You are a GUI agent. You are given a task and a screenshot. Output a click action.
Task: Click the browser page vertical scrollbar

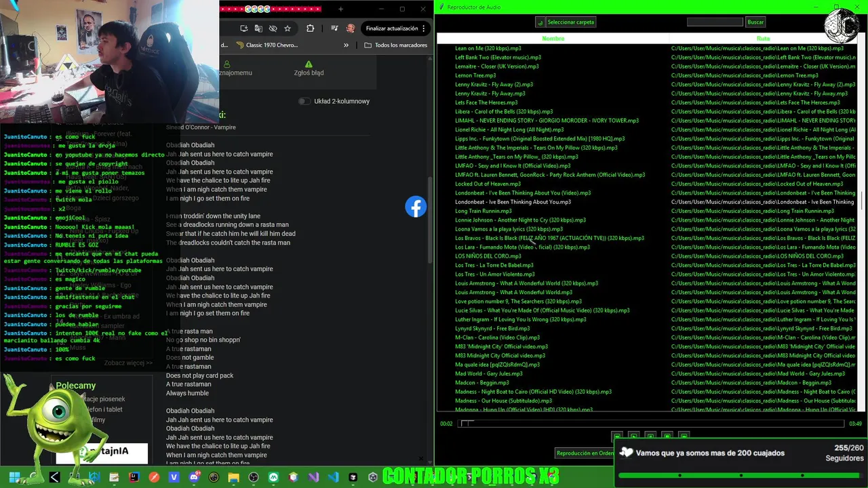tap(429, 220)
